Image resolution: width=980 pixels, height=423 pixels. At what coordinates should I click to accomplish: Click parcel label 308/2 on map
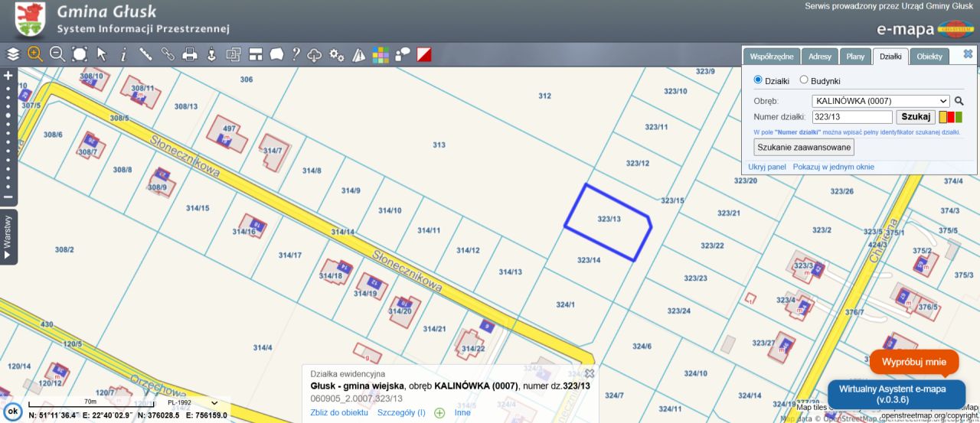pyautogui.click(x=64, y=249)
